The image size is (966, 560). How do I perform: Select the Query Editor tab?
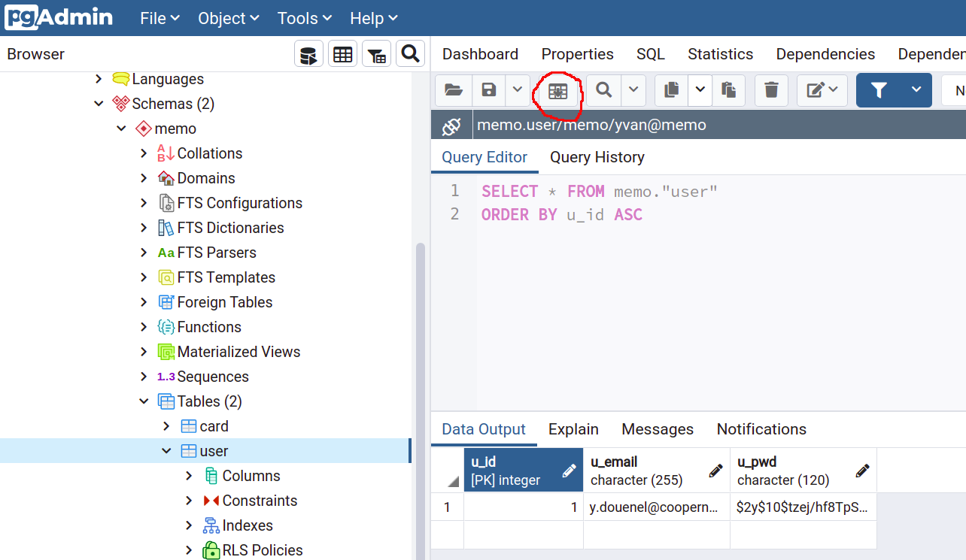coord(485,157)
